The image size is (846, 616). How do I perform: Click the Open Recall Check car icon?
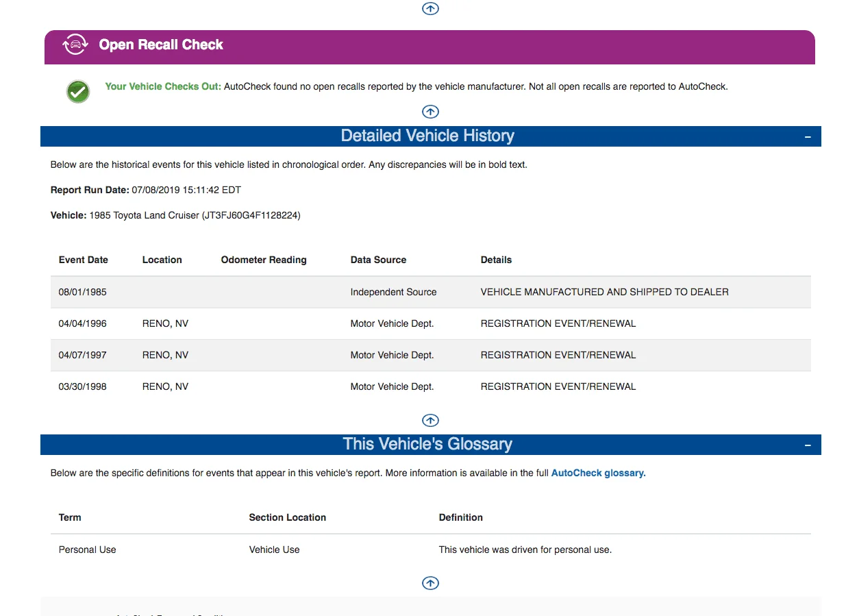[75, 45]
